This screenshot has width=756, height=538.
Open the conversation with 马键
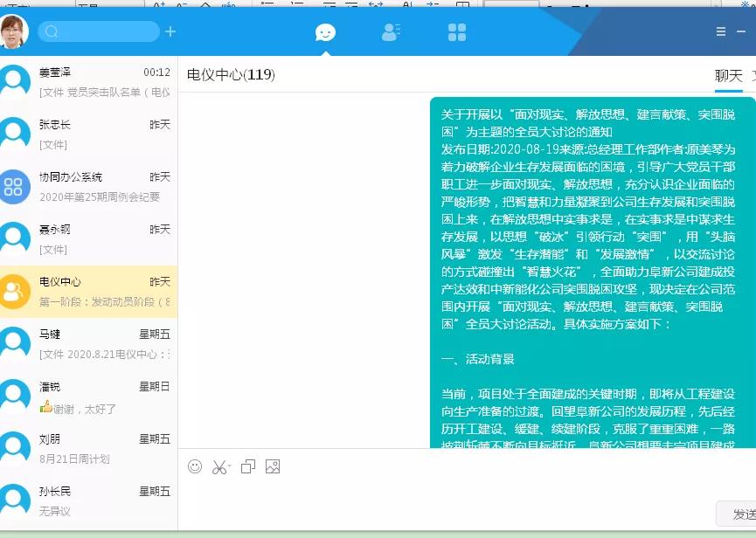(x=87, y=345)
